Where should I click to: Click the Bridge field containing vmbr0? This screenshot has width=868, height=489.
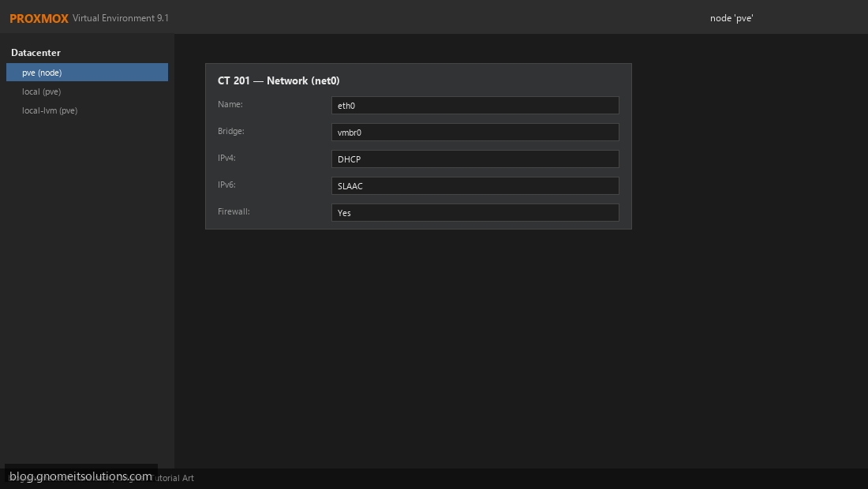[475, 133]
